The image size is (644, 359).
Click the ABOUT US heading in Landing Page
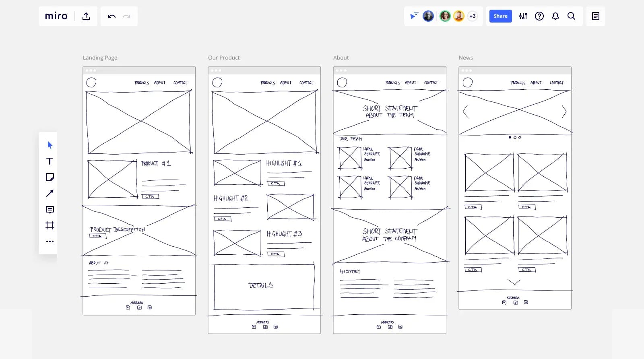pos(99,263)
